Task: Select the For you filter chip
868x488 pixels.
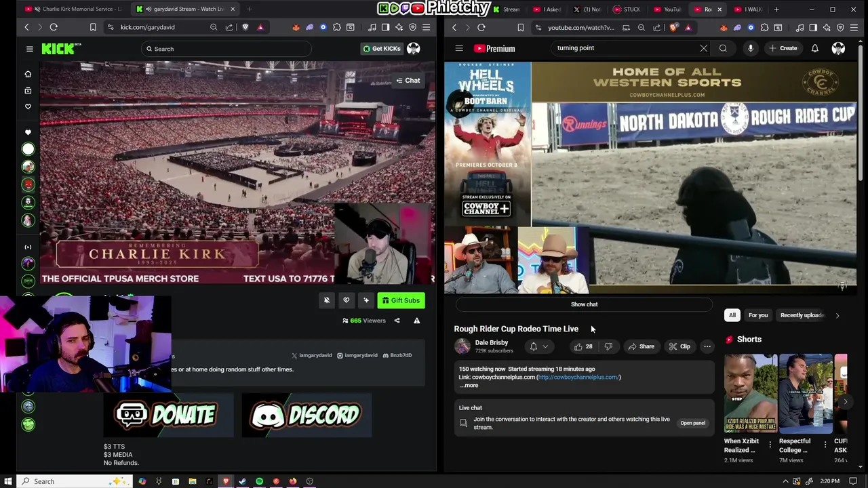Action: [758, 315]
